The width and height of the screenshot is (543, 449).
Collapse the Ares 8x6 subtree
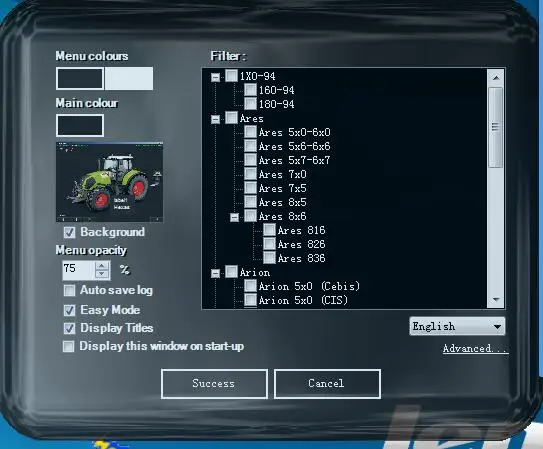(234, 217)
